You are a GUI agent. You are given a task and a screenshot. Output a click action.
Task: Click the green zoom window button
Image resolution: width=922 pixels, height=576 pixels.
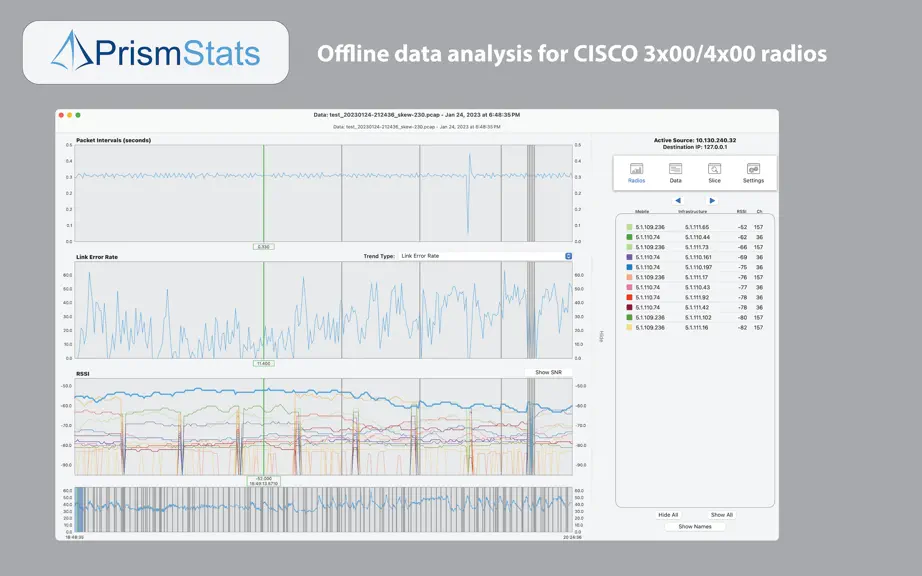78,115
